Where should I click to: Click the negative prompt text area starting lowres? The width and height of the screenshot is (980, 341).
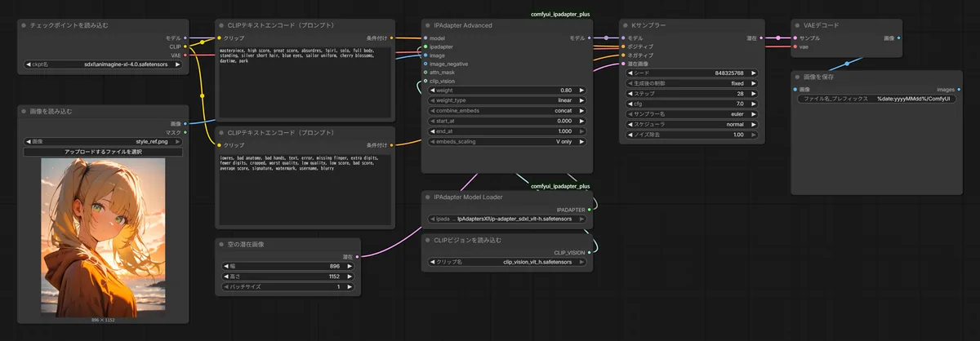305,188
